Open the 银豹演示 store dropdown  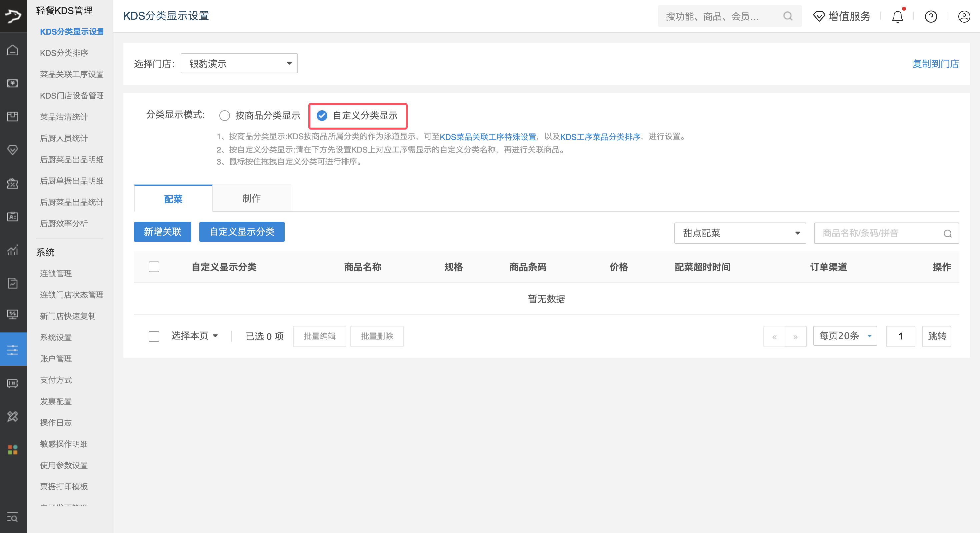239,63
